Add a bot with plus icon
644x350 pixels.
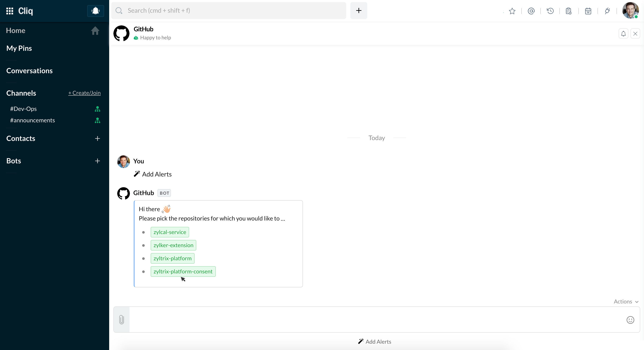pyautogui.click(x=98, y=161)
